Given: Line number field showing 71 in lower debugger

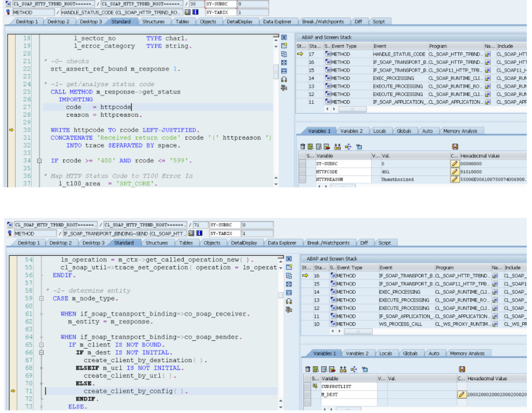Looking at the screenshot, I should click(200, 225).
